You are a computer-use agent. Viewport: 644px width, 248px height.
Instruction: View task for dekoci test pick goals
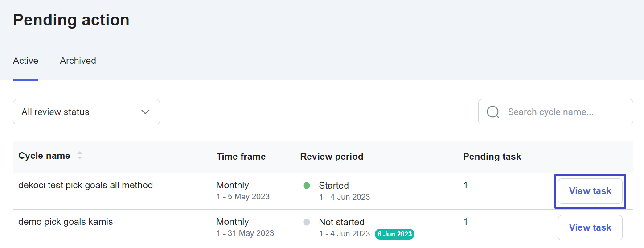click(x=590, y=191)
